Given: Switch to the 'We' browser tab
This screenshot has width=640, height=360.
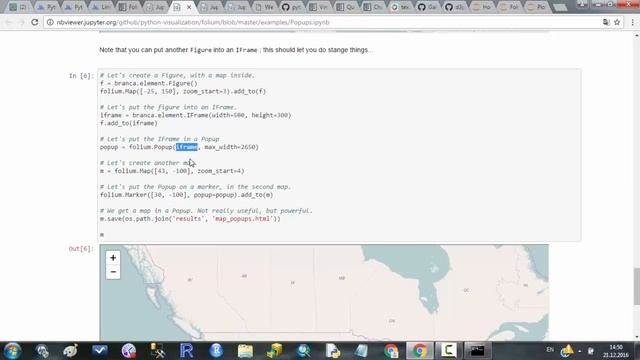Looking at the screenshot, I should click(x=264, y=7).
